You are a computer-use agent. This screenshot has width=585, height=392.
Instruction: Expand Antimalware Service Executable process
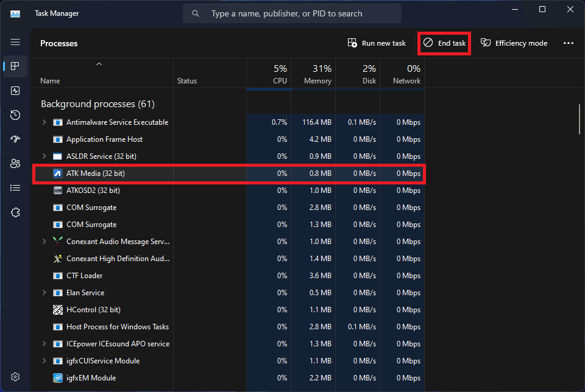click(44, 122)
